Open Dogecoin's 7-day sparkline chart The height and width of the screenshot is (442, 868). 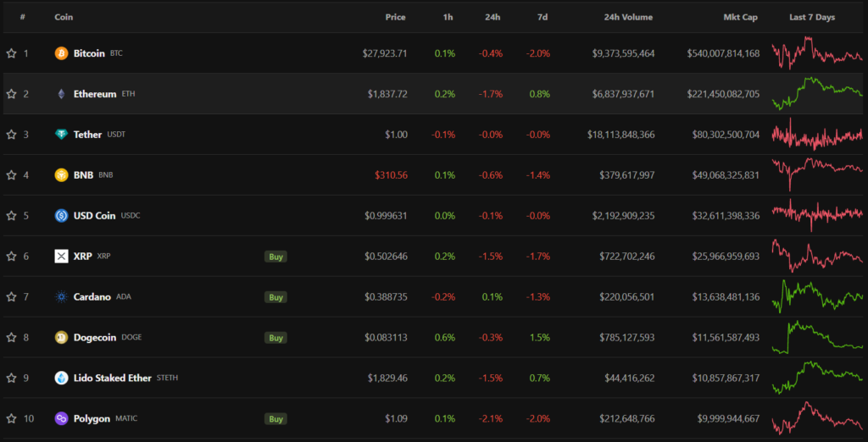click(817, 338)
